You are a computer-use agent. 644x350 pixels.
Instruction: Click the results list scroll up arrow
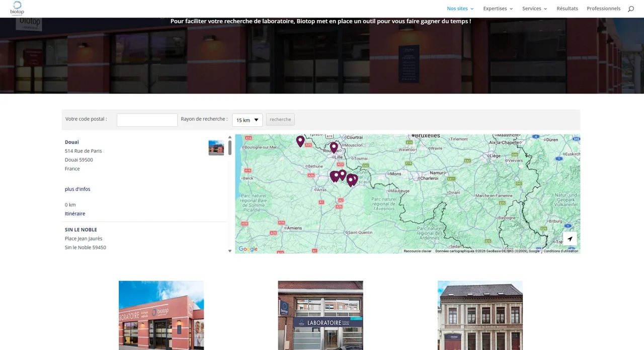coord(230,137)
